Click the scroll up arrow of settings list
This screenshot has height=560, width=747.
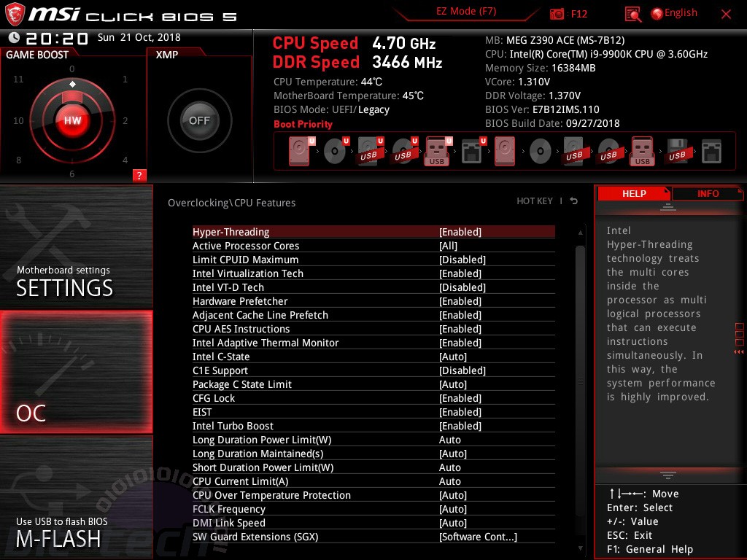click(x=580, y=233)
